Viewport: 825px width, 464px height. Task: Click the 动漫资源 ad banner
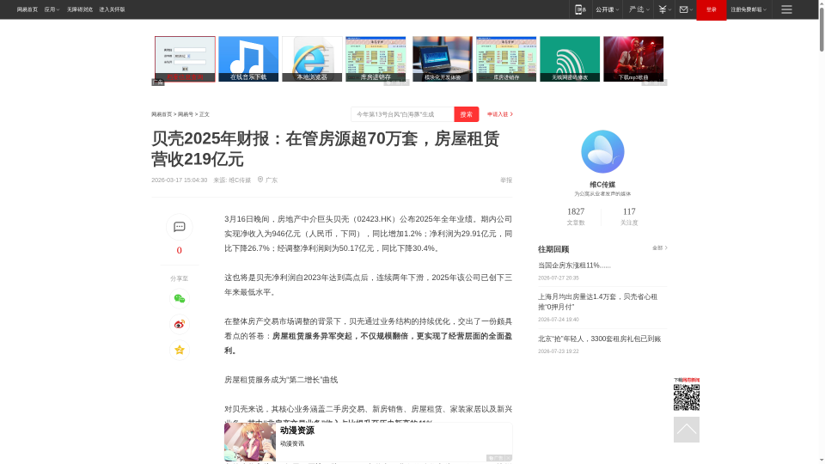368,442
